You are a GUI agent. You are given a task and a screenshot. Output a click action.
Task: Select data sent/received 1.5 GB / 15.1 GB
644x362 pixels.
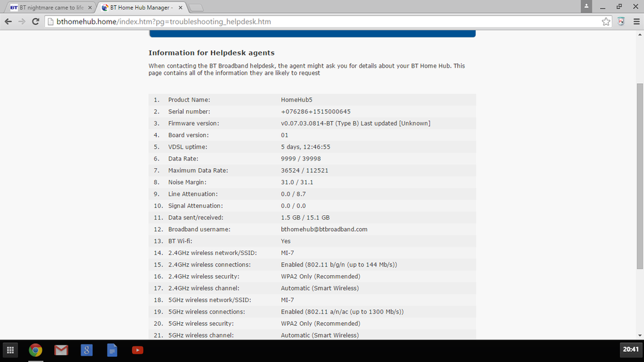[305, 218]
